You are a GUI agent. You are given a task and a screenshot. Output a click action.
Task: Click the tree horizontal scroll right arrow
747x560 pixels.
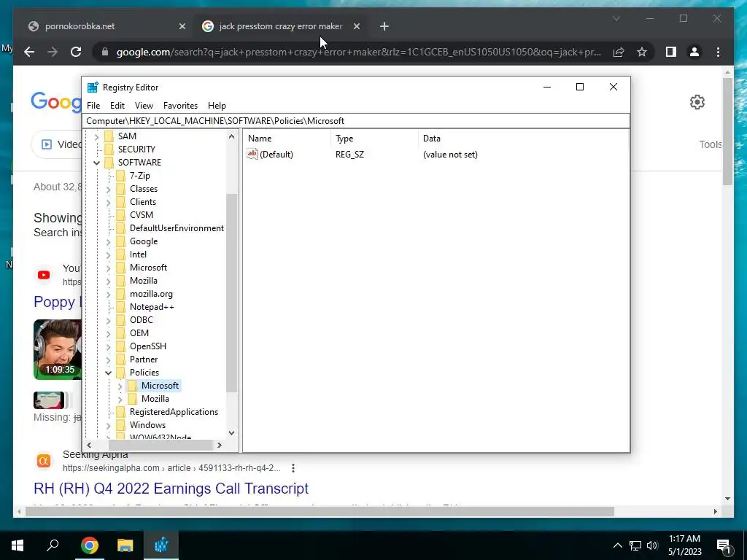pos(219,446)
